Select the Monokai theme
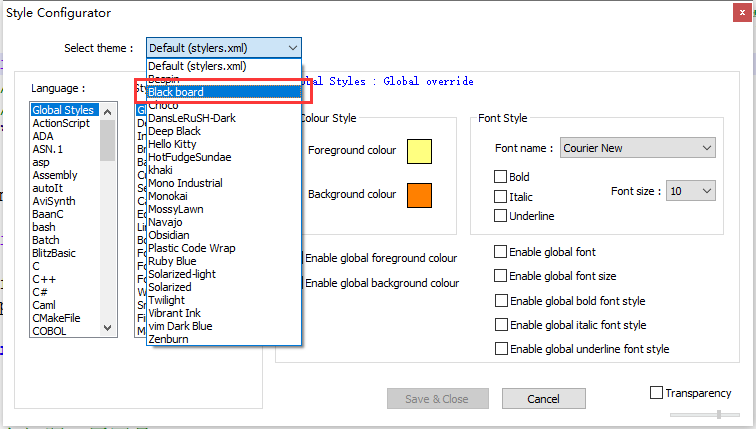Screen dimensions: 756x429 point(224,196)
